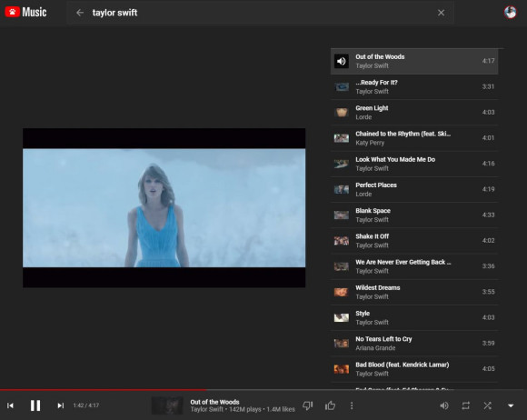Screen dimensions: 527x420
Task: Play Green Light by Lorde
Action: 414,113
